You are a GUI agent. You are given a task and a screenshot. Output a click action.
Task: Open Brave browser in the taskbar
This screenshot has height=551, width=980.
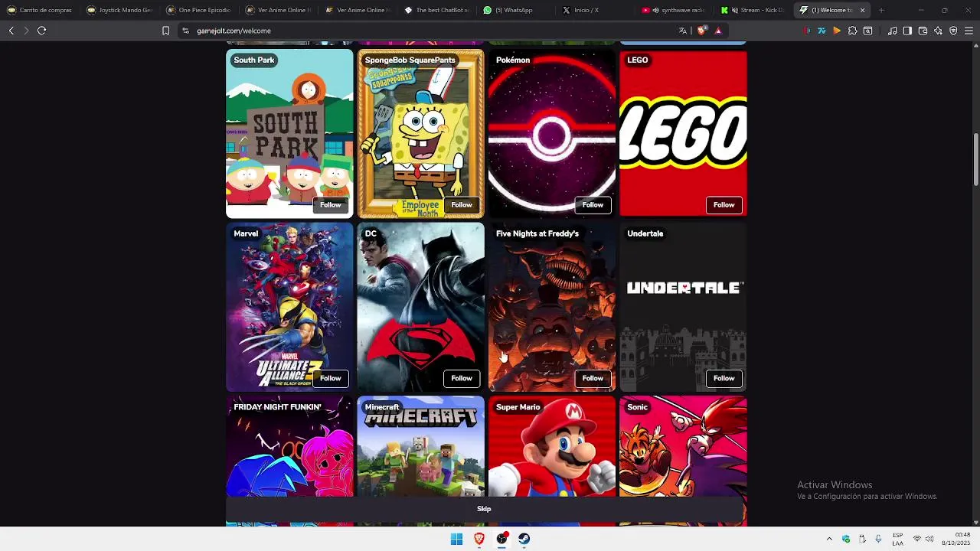[479, 539]
